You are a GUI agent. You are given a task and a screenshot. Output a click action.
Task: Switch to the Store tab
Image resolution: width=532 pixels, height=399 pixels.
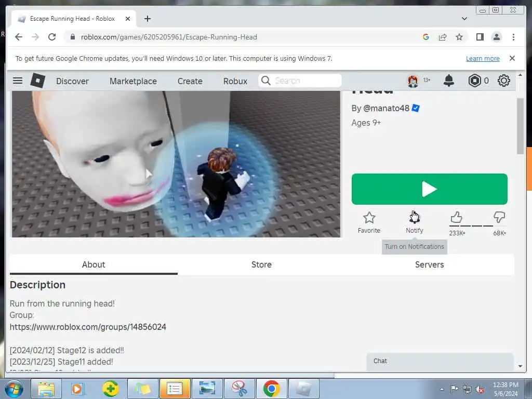pyautogui.click(x=261, y=264)
